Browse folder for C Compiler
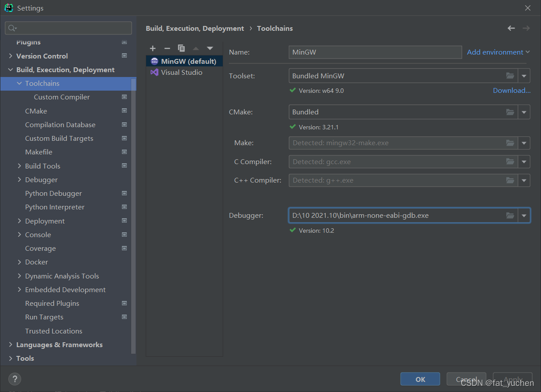 tap(510, 161)
